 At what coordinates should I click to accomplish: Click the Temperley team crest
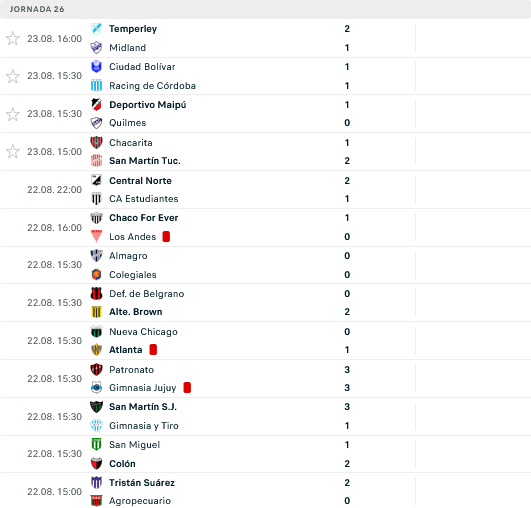97,29
